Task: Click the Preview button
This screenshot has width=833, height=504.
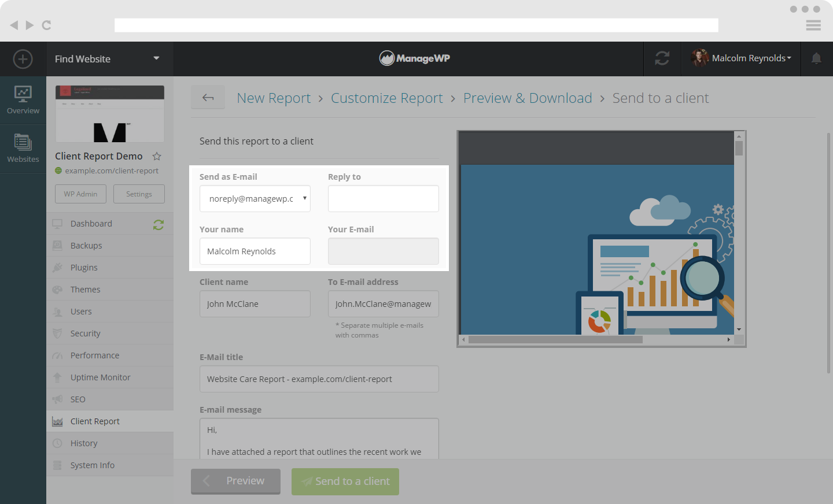Action: [x=235, y=481]
